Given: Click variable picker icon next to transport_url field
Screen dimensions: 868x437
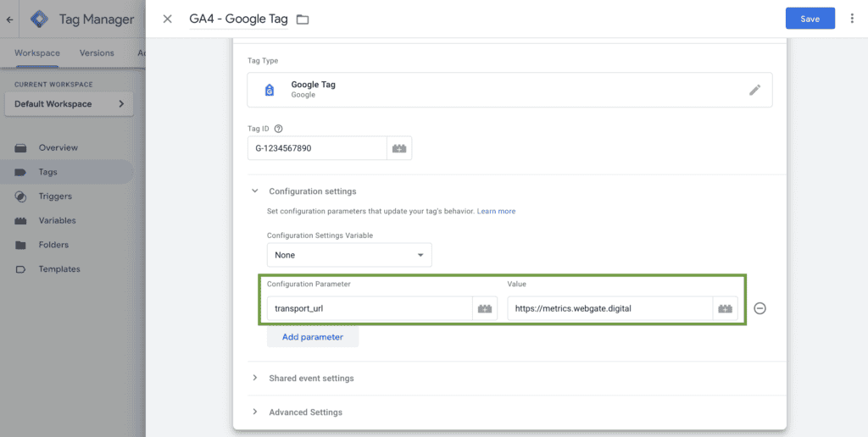Looking at the screenshot, I should (x=485, y=309).
